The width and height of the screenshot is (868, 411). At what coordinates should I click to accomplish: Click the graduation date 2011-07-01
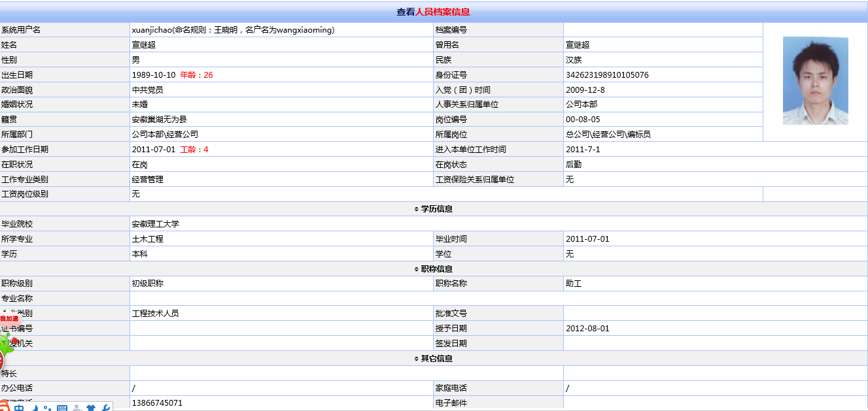point(587,239)
